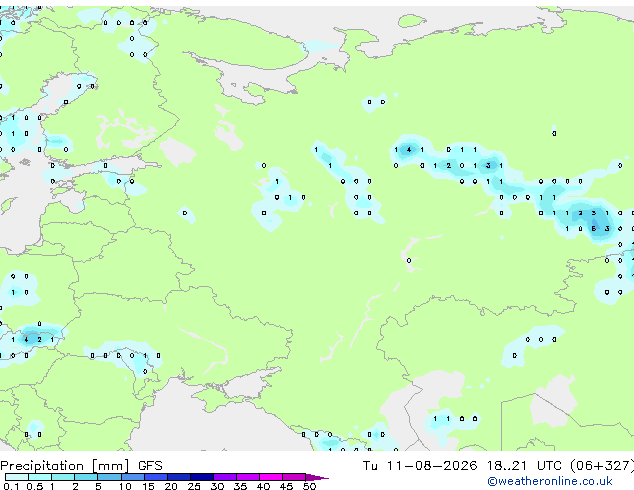Click the arrow tip at legend's 50 end

pos(318,477)
